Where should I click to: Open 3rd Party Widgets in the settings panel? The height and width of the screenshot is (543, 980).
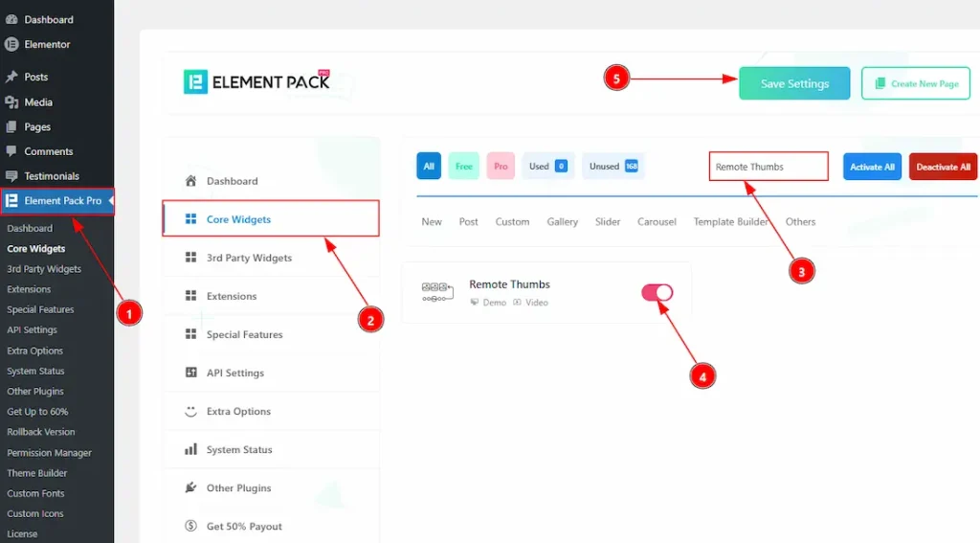tap(249, 258)
